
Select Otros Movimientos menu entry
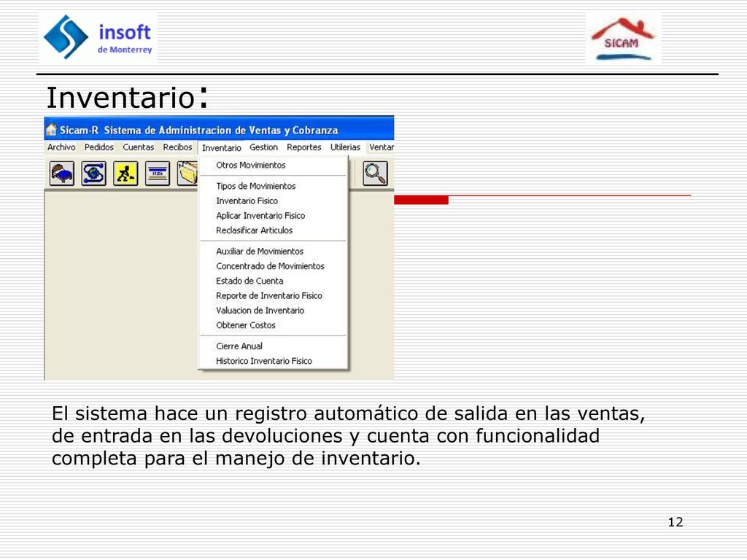pos(274,166)
